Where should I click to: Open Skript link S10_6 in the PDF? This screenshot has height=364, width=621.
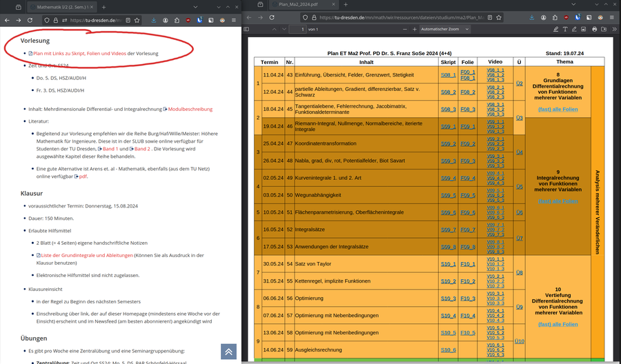(x=448, y=350)
